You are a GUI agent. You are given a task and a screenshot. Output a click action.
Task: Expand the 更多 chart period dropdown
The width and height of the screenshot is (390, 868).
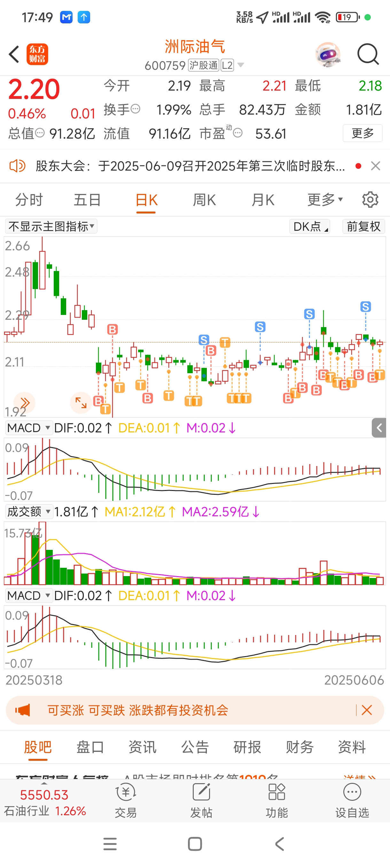tap(325, 200)
